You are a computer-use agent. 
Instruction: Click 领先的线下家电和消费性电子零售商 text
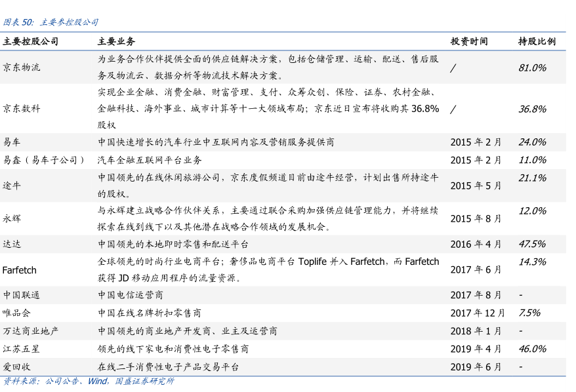pos(173,349)
